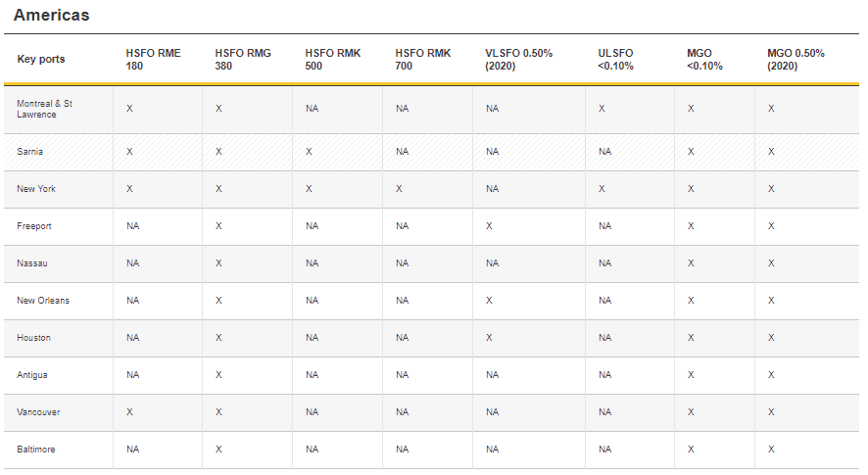
Task: Select the HSFO RMK 500 header
Action: 332,59
